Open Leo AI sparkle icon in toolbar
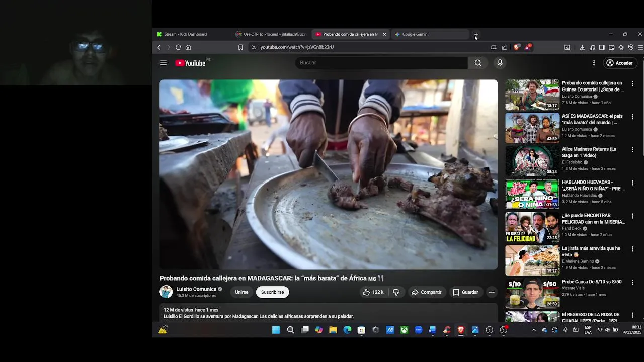 pyautogui.click(x=621, y=47)
